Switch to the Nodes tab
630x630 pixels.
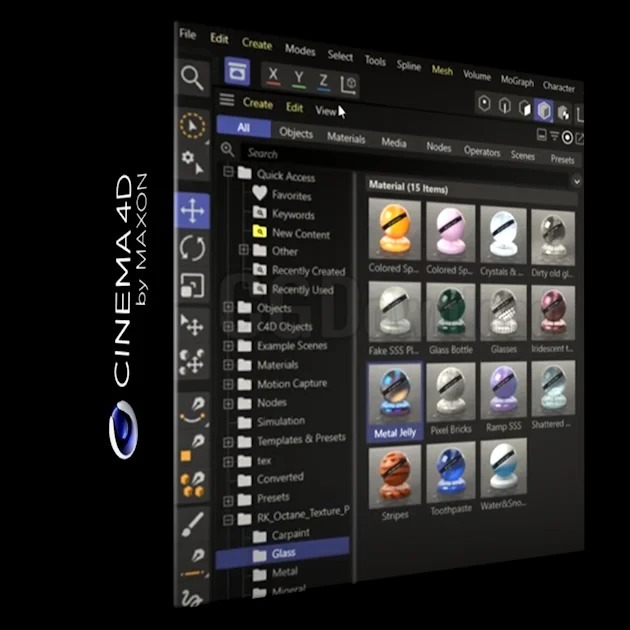pyautogui.click(x=438, y=147)
